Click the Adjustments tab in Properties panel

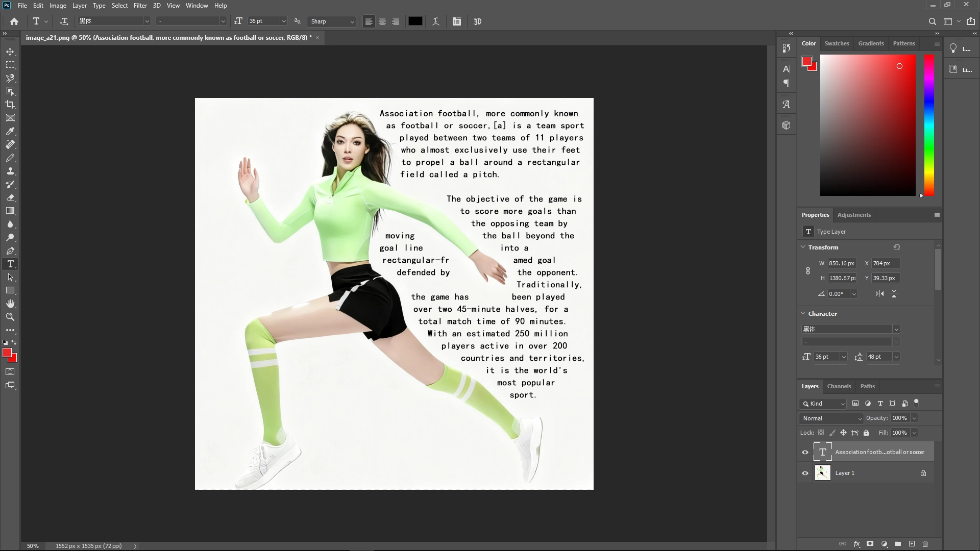tap(853, 215)
